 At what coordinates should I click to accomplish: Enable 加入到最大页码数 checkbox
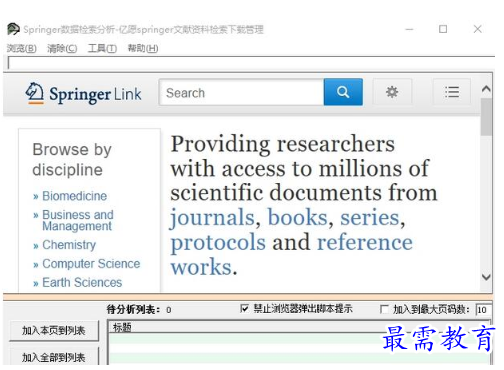coord(384,309)
